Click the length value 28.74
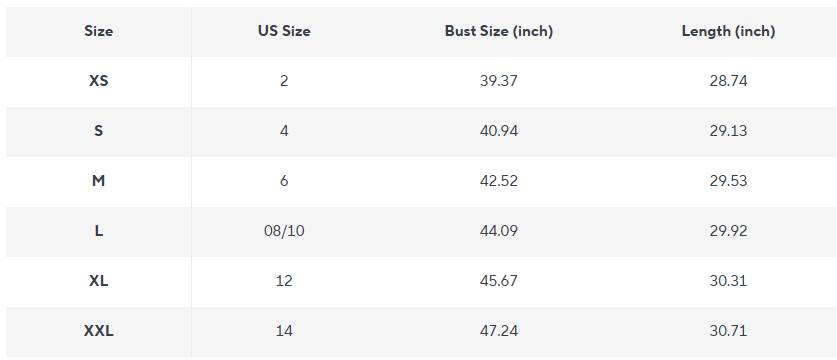The width and height of the screenshot is (837, 360). [x=728, y=81]
